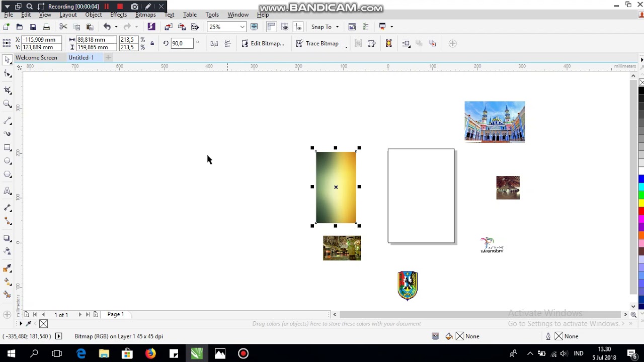Select the Polygon tool
The image size is (644, 362).
[x=8, y=174]
